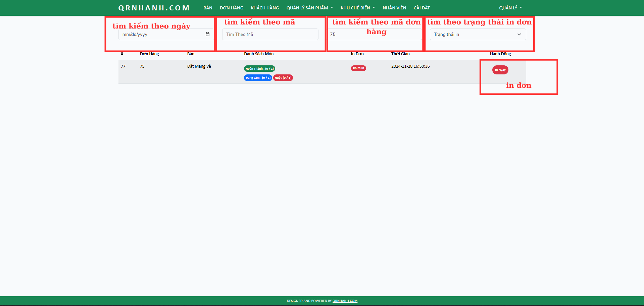Open KHÁCH HÀNG in the navbar
The height and width of the screenshot is (306, 644).
(x=265, y=8)
